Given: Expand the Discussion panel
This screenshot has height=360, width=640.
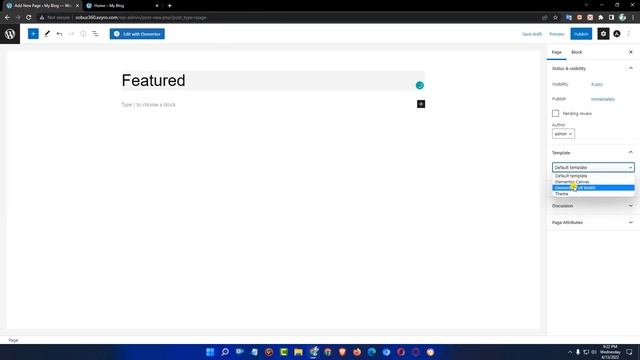Looking at the screenshot, I should point(593,206).
